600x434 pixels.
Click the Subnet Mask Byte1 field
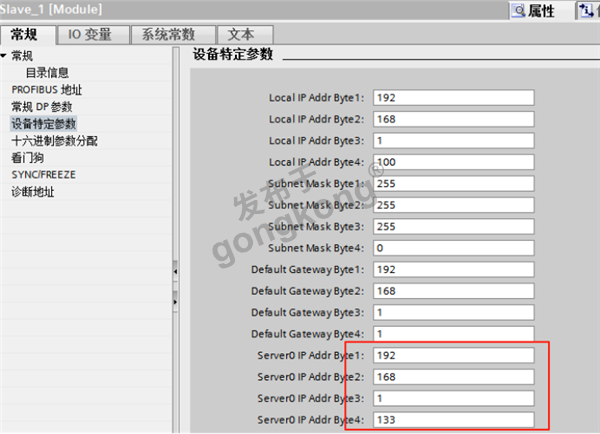pos(453,183)
